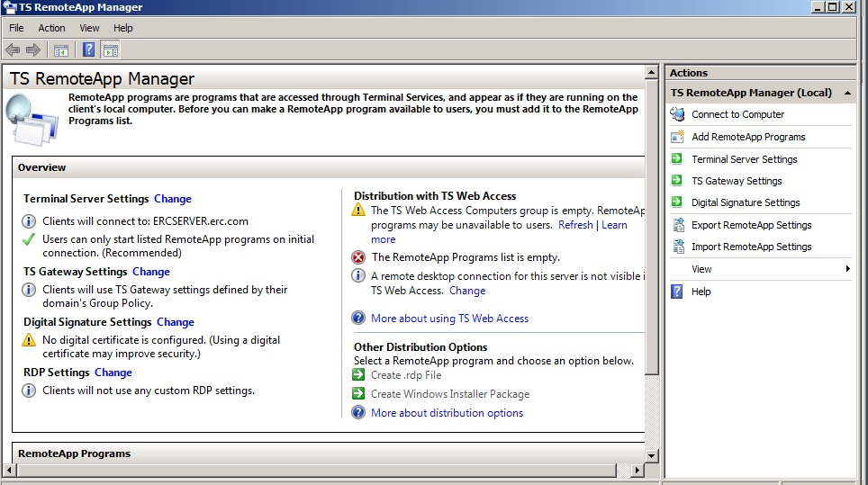Maximize the TS RemoteApp Manager window
868x485 pixels.
coord(833,7)
